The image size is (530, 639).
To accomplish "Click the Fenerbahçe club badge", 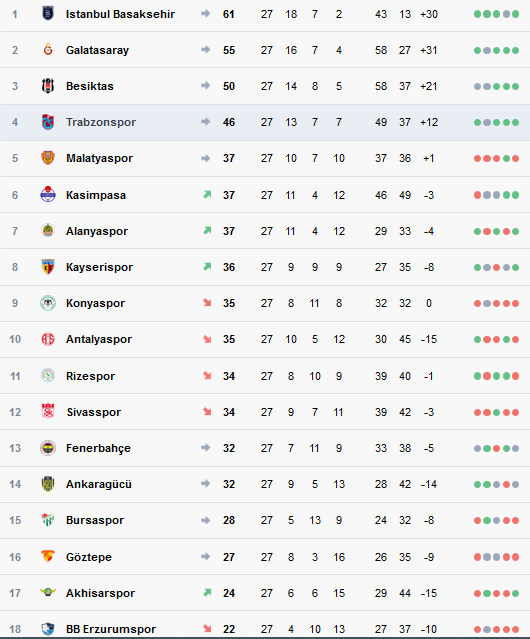I will click(48, 448).
